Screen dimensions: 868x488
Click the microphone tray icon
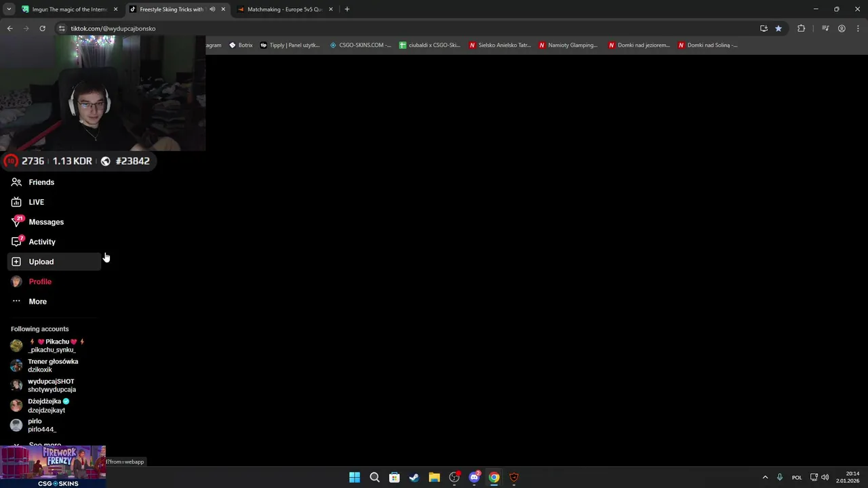tap(780, 477)
